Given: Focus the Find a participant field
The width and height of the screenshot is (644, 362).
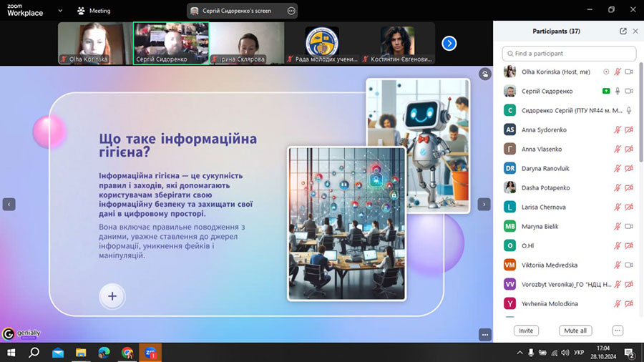Looking at the screenshot, I should (x=569, y=54).
